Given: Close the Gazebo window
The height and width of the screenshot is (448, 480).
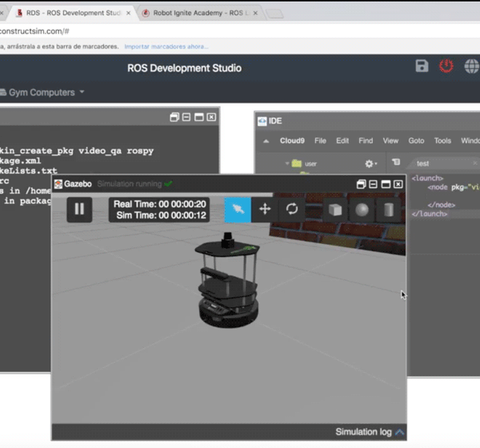Looking at the screenshot, I should 398,184.
